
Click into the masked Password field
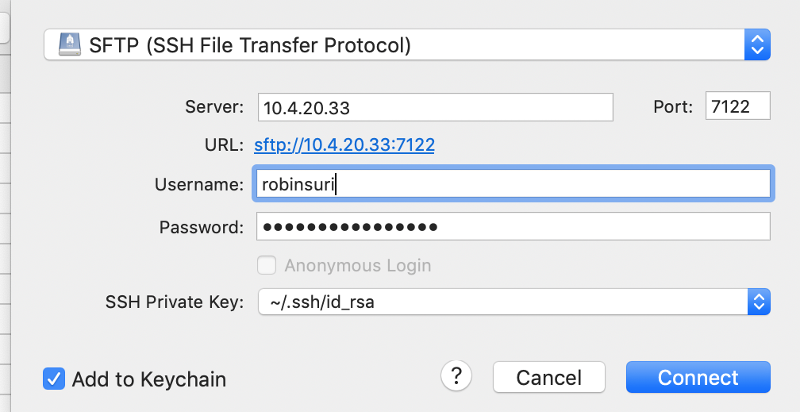point(513,226)
